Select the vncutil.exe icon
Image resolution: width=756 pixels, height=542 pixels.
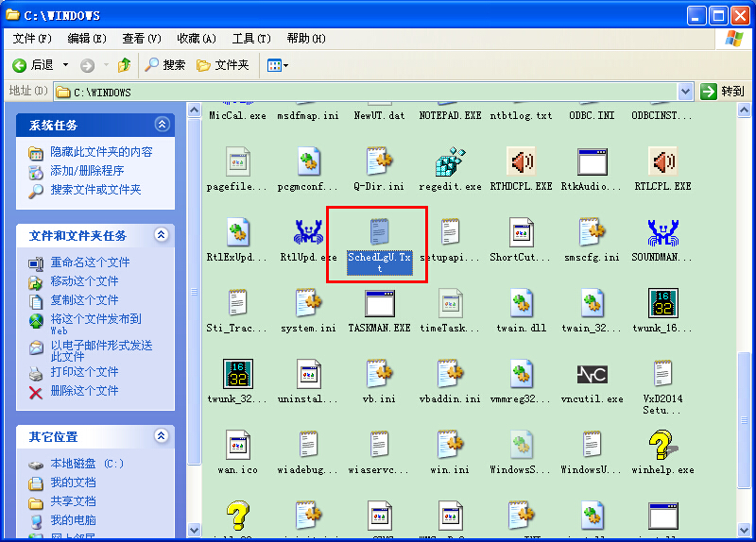coord(593,374)
